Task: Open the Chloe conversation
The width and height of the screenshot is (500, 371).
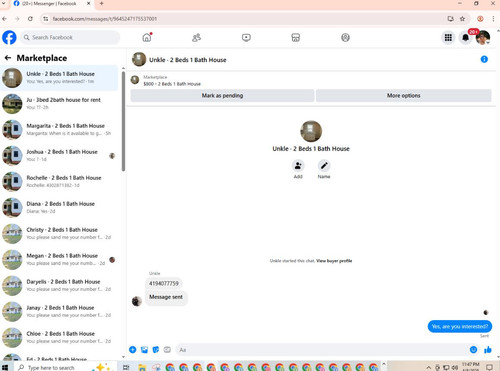Action: 59,337
